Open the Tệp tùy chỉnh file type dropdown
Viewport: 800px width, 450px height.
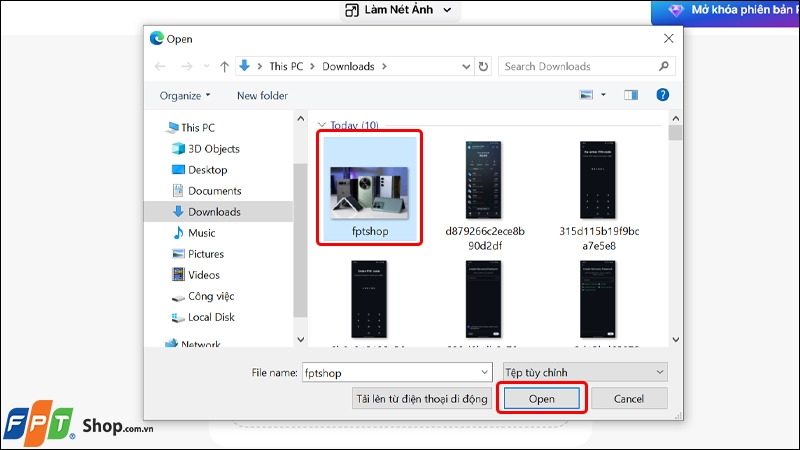click(x=585, y=372)
